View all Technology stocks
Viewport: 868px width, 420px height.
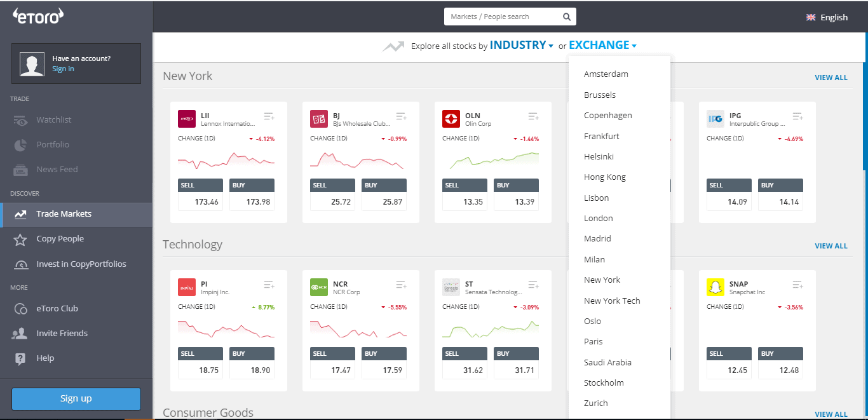click(x=831, y=246)
